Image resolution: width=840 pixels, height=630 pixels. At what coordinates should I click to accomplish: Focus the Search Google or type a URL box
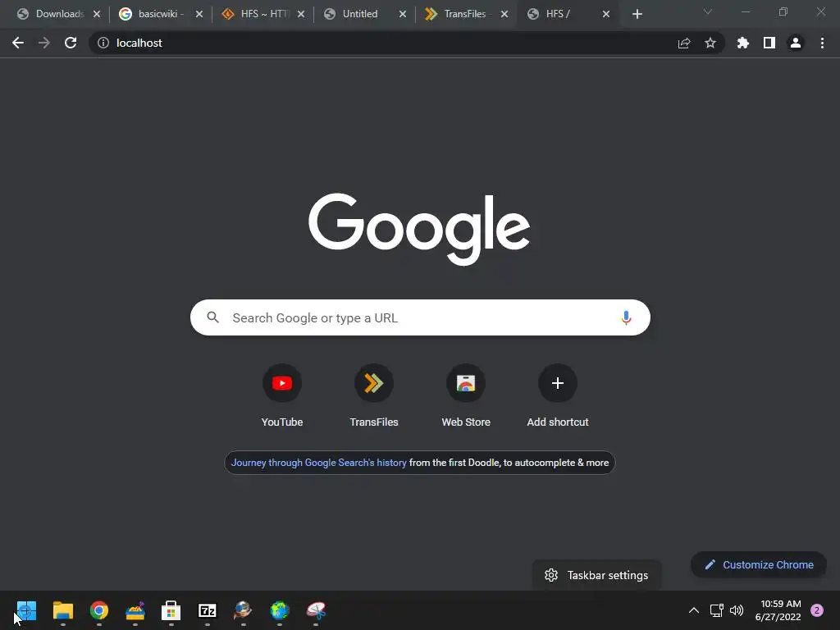coord(421,317)
